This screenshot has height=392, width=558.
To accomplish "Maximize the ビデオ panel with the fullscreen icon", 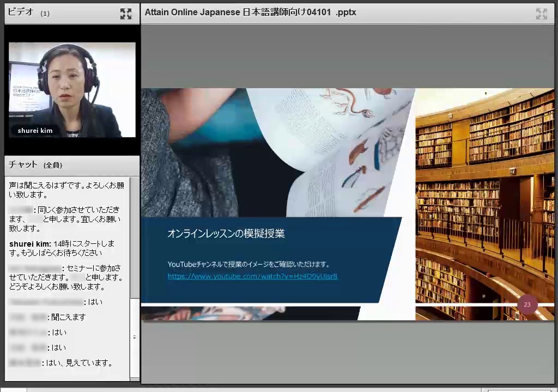I will 126,14.
